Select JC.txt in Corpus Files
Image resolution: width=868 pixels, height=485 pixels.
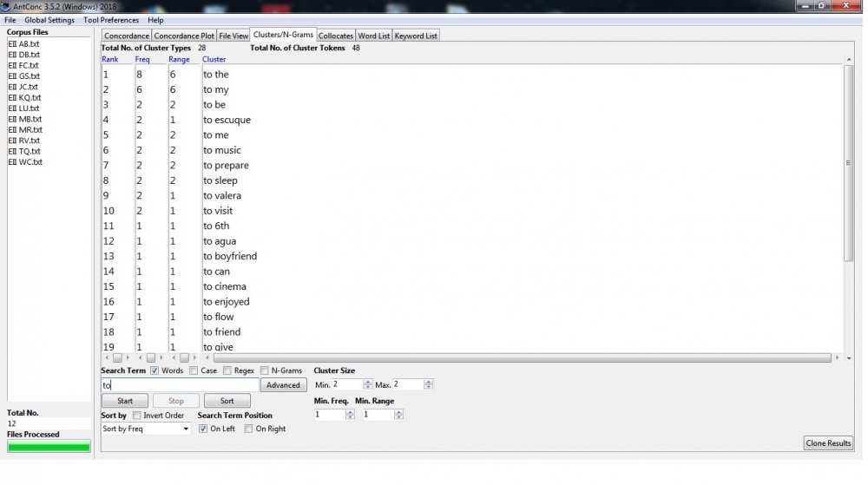tap(23, 87)
